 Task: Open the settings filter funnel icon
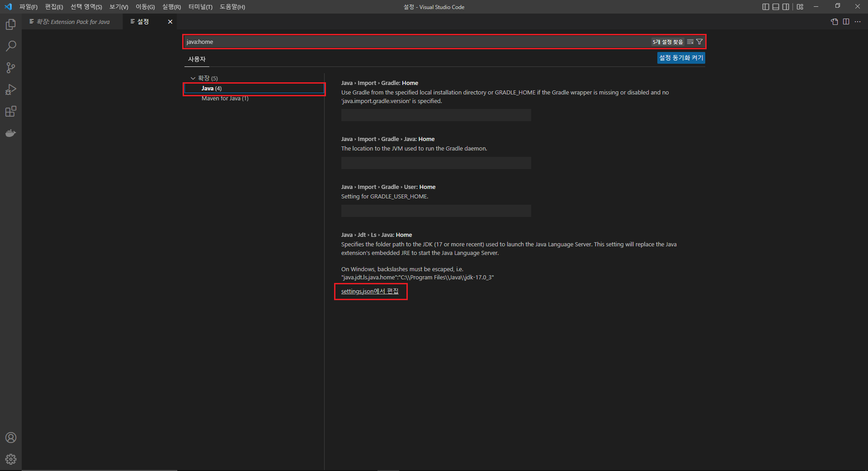pos(699,42)
